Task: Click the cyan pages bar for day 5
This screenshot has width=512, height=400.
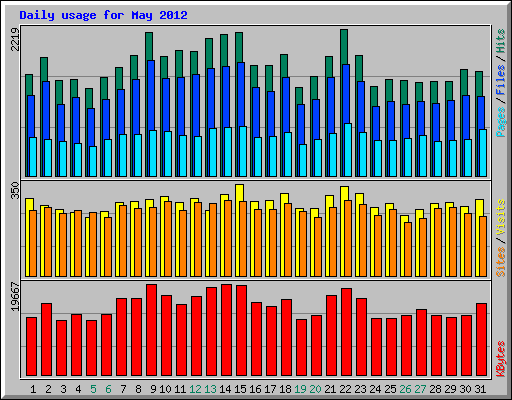Action: [x=93, y=161]
